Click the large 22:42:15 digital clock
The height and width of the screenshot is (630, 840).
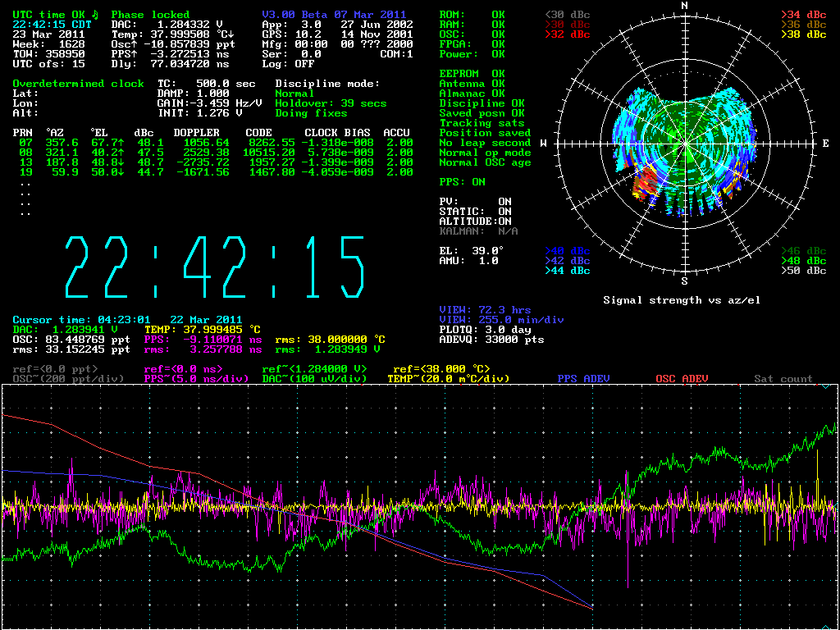coord(215,267)
